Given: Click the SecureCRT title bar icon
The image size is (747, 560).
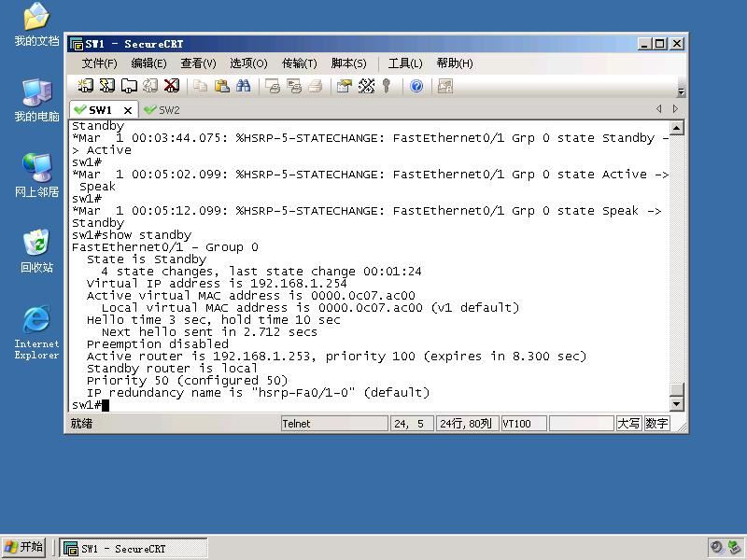Looking at the screenshot, I should (77, 44).
